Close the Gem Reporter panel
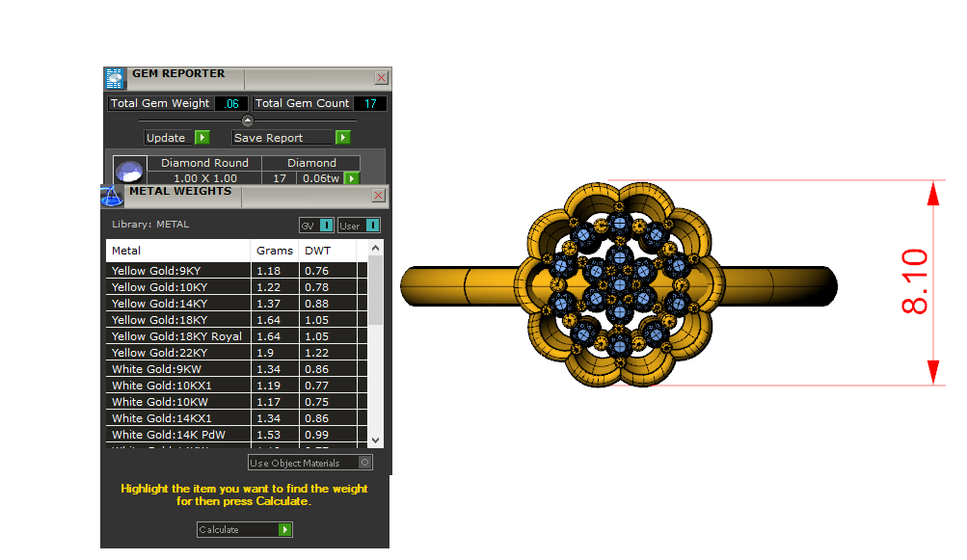Image resolution: width=967 pixels, height=560 pixels. coord(382,78)
